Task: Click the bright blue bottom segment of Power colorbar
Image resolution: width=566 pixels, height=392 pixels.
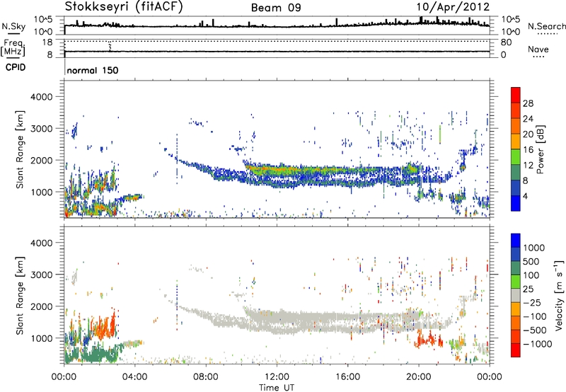Action: pyautogui.click(x=516, y=203)
